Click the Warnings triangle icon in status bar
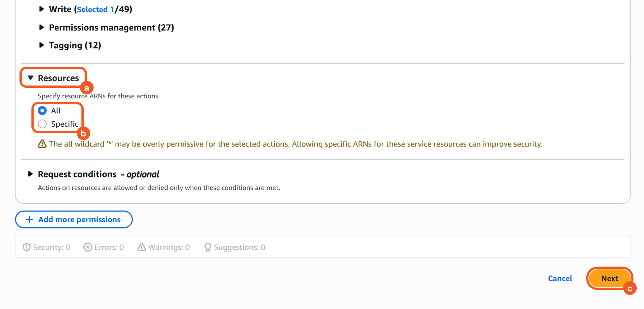The height and width of the screenshot is (309, 644). tap(142, 247)
